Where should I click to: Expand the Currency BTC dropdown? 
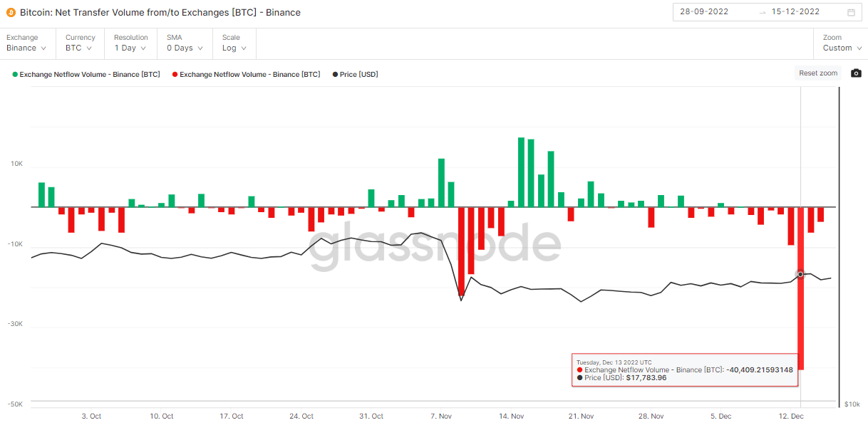pyautogui.click(x=80, y=43)
